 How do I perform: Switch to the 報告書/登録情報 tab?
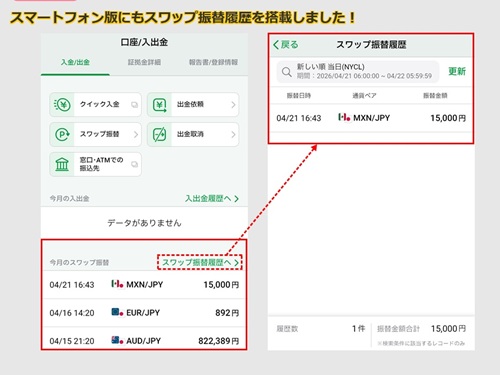click(213, 62)
